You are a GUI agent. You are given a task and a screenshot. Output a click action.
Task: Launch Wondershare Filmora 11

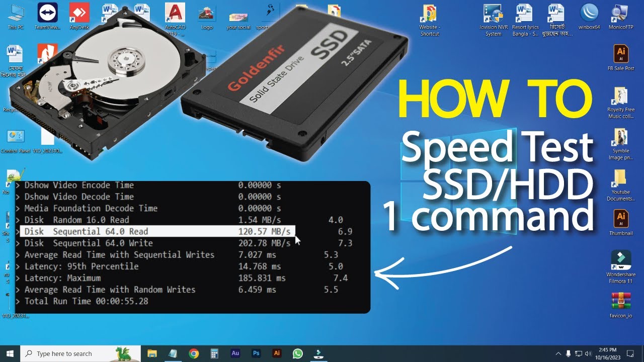pyautogui.click(x=621, y=267)
